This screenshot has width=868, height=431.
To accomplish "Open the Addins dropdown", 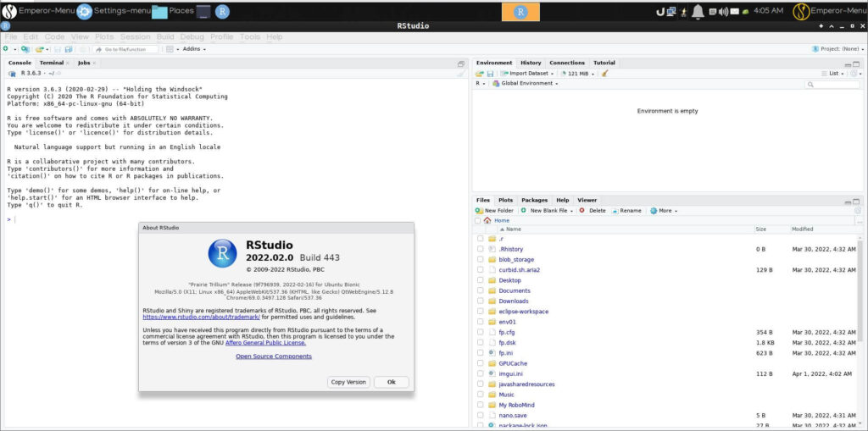I will (194, 49).
